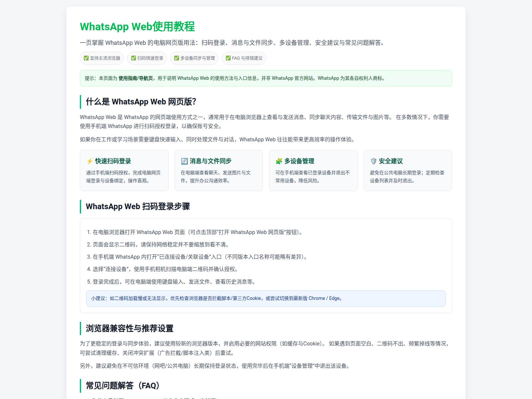Open the 消息与文件同步 feature card
Screen dimensions: 532x399
coord(219,171)
